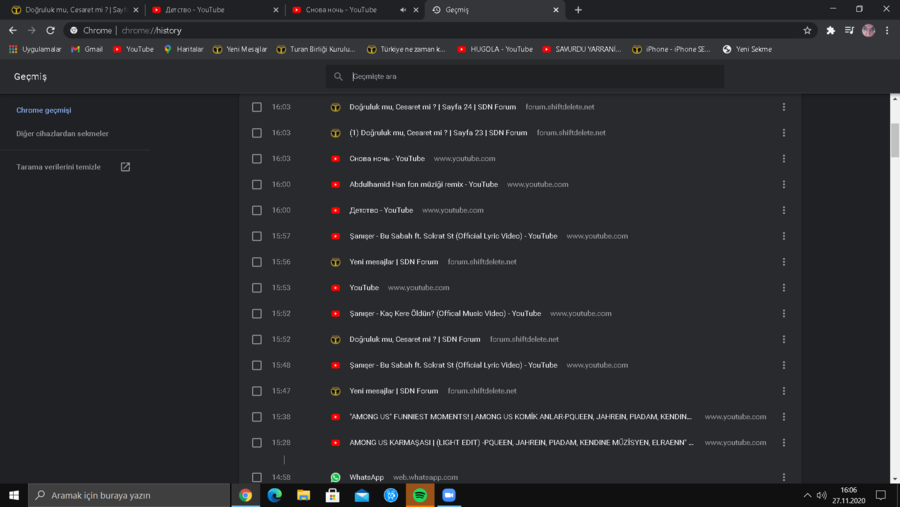Open the media control icon in toolbar
The height and width of the screenshot is (507, 900).
(849, 30)
